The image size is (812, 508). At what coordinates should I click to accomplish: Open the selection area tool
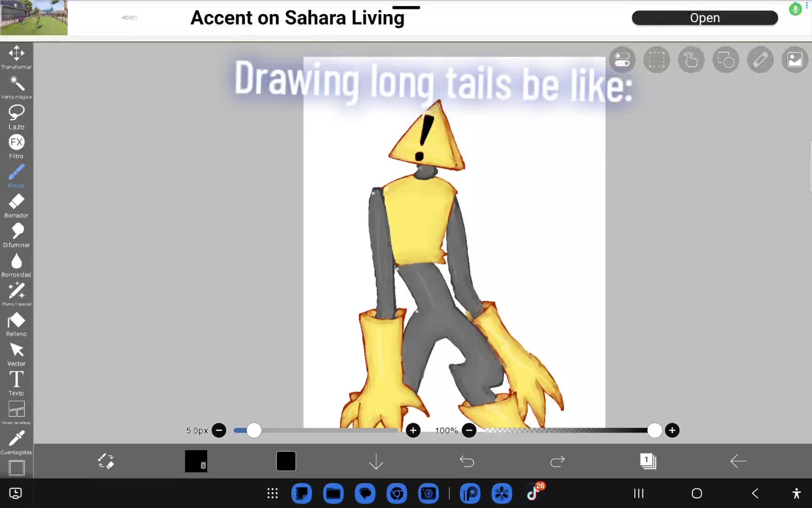[656, 60]
